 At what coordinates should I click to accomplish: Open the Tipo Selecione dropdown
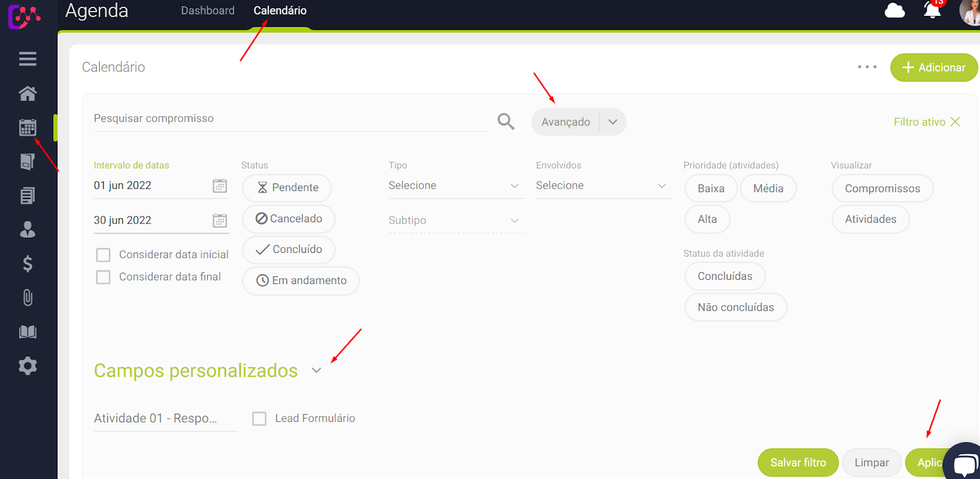455,186
